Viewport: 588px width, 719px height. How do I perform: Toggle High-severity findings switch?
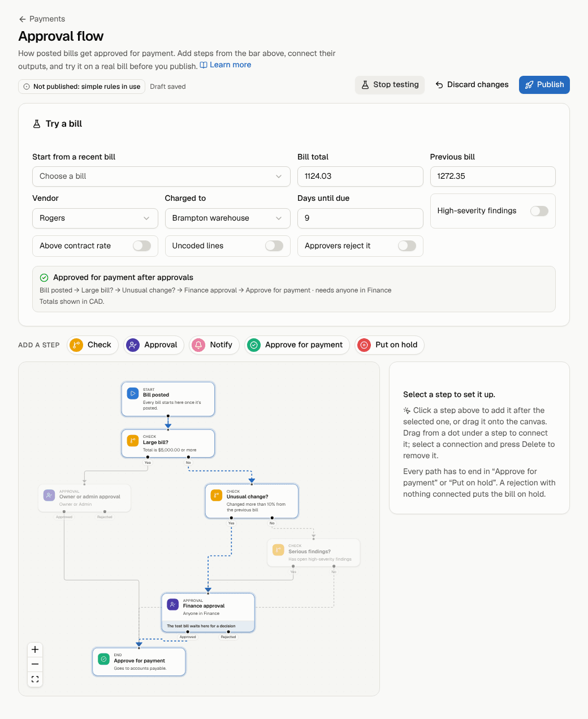coord(539,211)
